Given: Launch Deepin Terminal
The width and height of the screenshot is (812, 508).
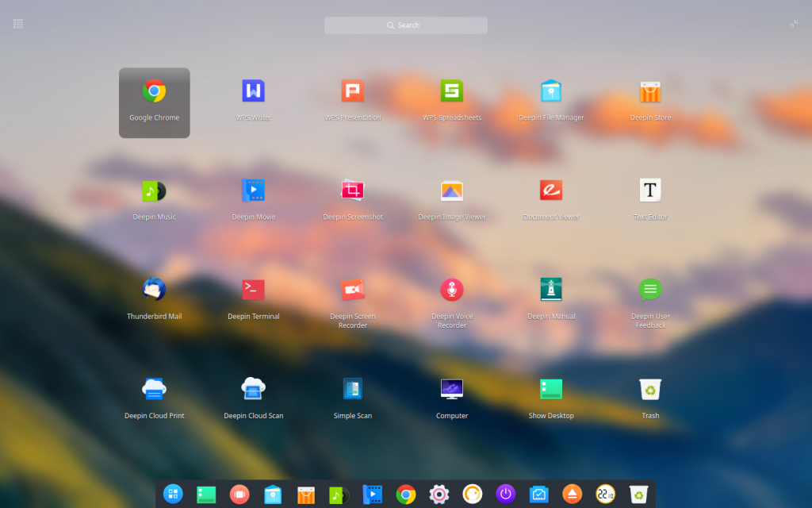Looking at the screenshot, I should click(x=253, y=290).
